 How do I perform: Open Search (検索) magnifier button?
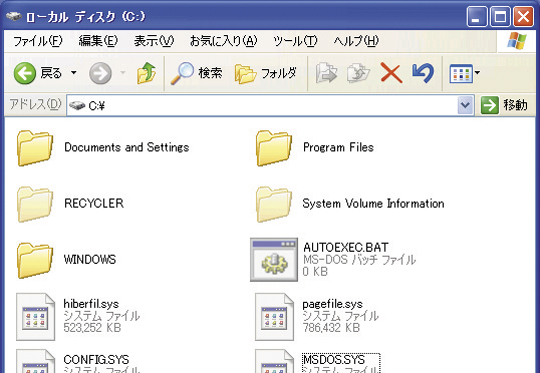(196, 73)
